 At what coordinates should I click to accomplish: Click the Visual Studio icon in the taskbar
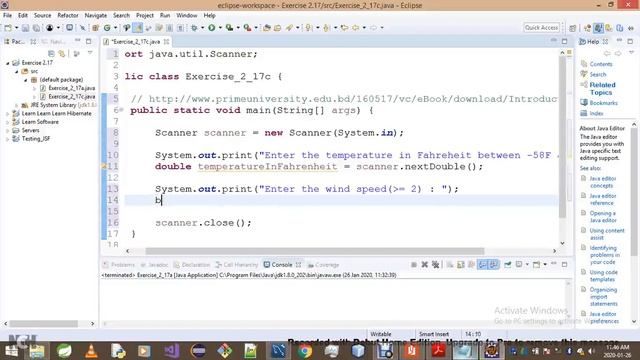(x=172, y=351)
